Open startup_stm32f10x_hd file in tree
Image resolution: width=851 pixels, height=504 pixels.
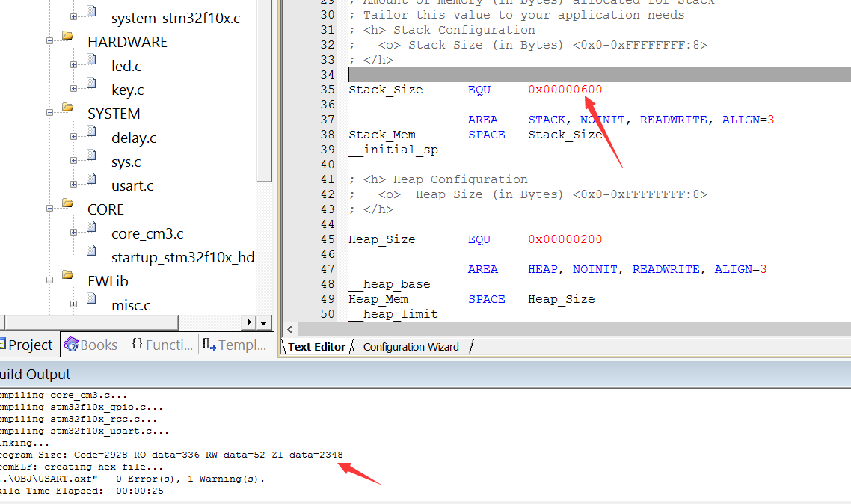pyautogui.click(x=183, y=258)
